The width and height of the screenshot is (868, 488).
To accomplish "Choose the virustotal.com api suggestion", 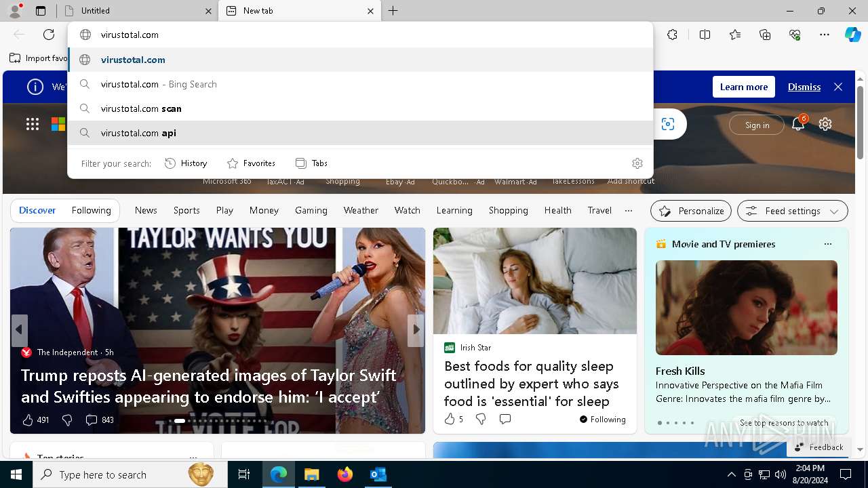I will coord(361,133).
